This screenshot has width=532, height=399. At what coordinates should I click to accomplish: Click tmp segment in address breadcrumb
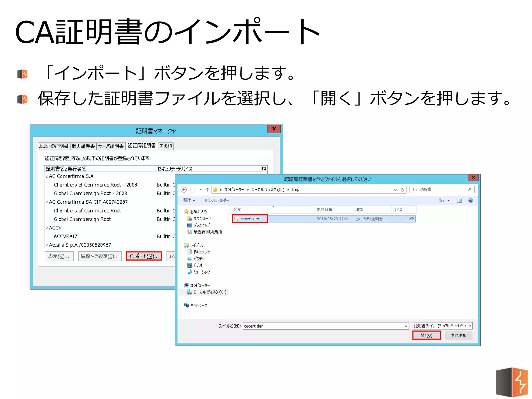coord(295,190)
